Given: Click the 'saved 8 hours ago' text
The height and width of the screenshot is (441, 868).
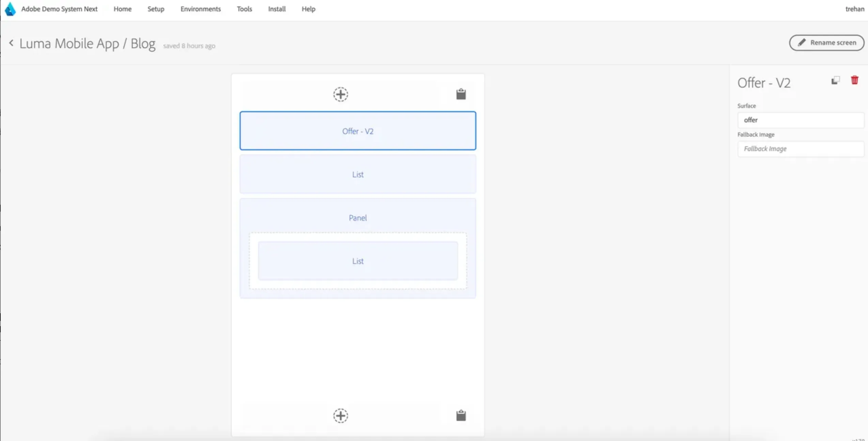Looking at the screenshot, I should pos(189,46).
